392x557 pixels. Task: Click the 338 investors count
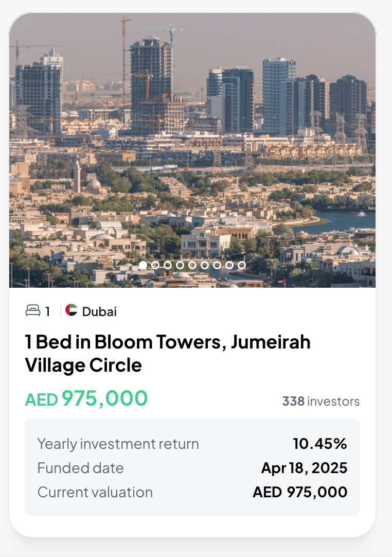click(x=320, y=401)
